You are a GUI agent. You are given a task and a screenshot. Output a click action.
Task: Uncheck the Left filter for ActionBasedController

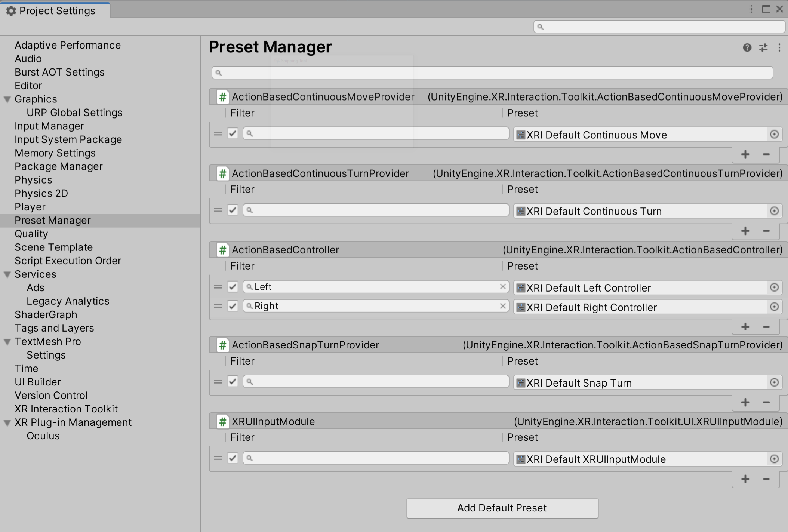232,286
